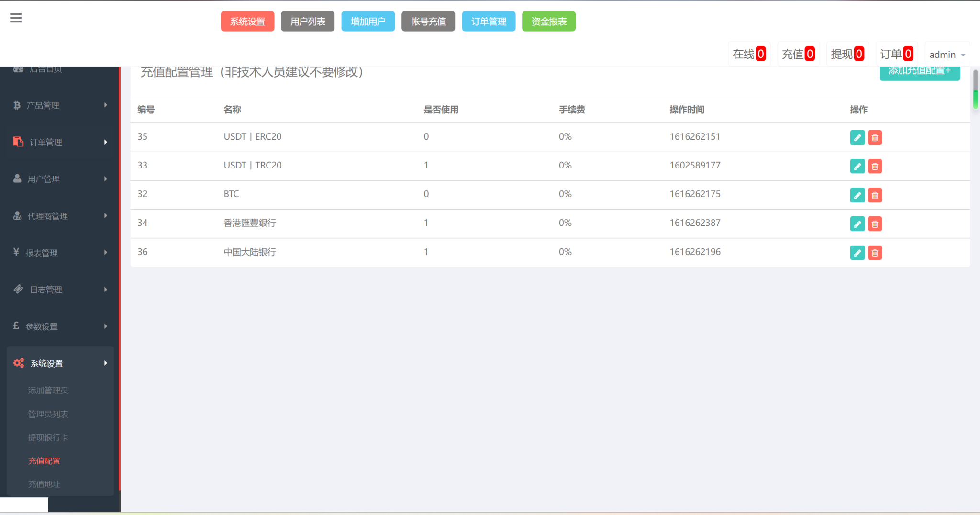Click the bitcoin icon beside 产品管理
Viewport: 980px width, 515px height.
(17, 105)
